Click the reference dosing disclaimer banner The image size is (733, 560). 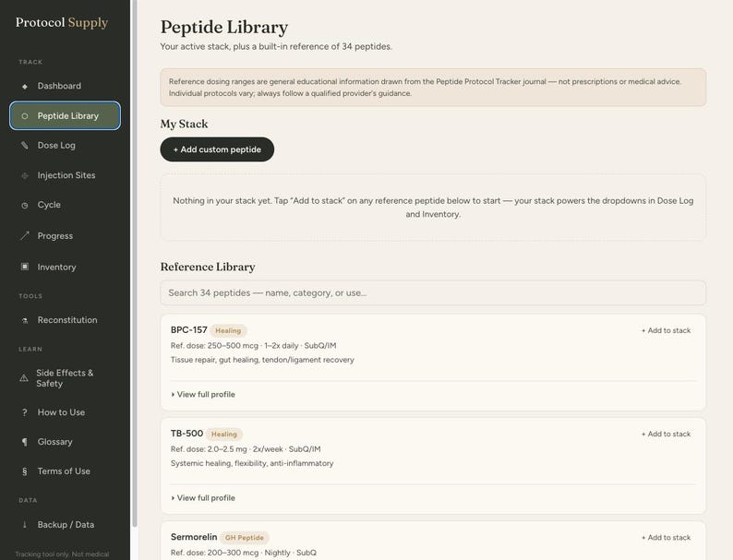click(433, 88)
